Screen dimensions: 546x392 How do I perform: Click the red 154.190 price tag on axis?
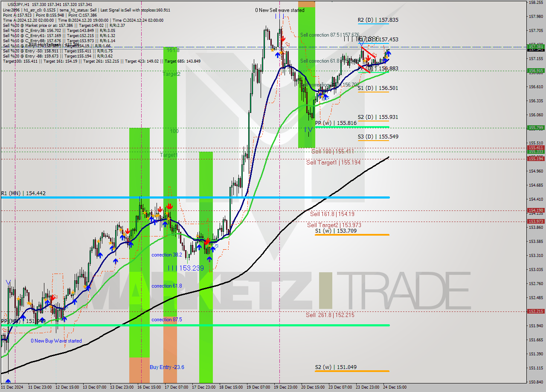tap(536, 210)
